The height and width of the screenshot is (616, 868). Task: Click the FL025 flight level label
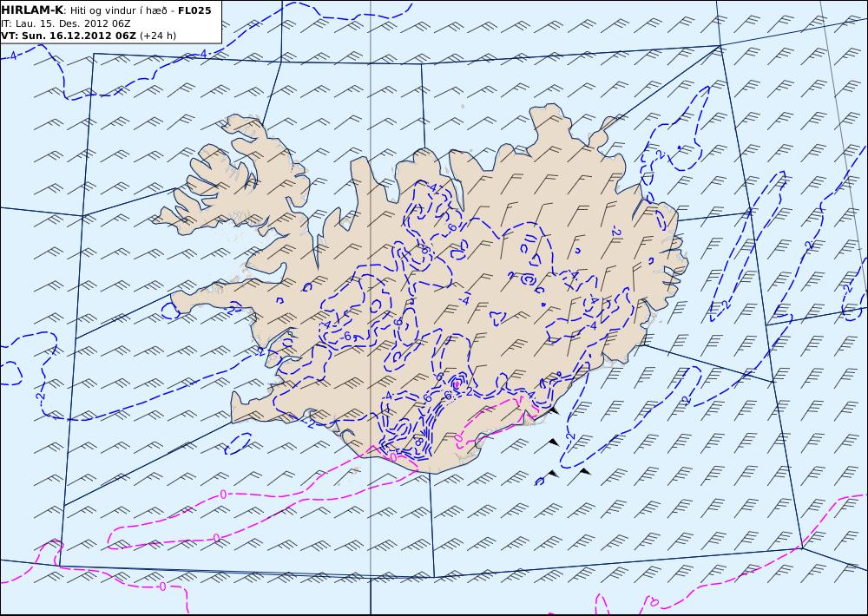point(194,10)
